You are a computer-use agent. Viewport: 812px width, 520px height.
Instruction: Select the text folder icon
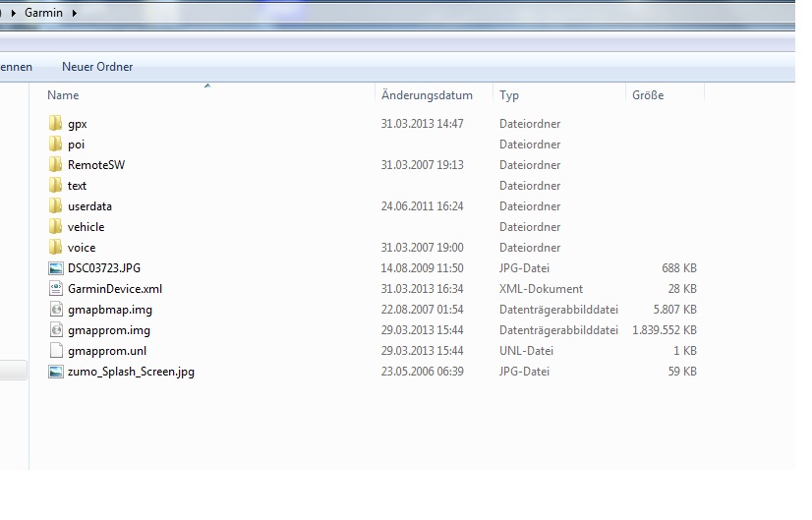coord(55,186)
